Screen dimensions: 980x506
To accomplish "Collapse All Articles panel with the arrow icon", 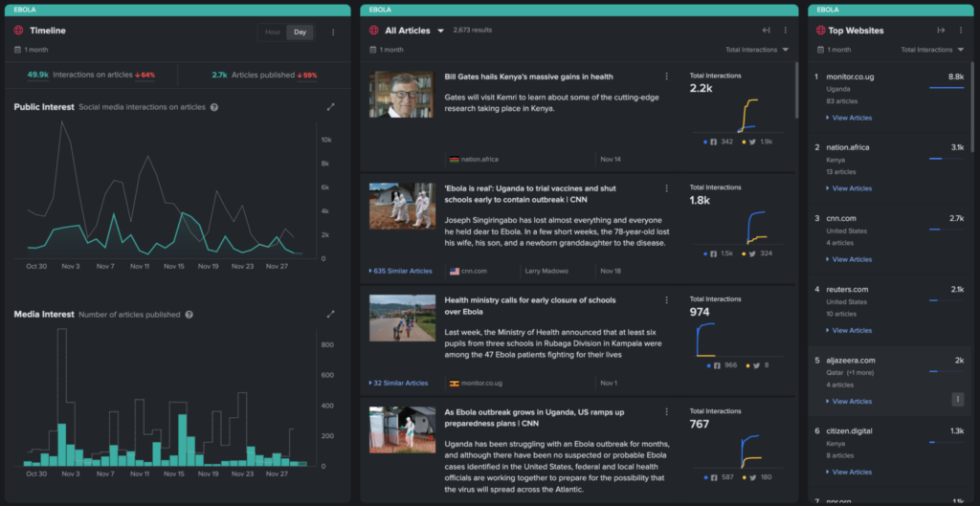I will tap(767, 30).
